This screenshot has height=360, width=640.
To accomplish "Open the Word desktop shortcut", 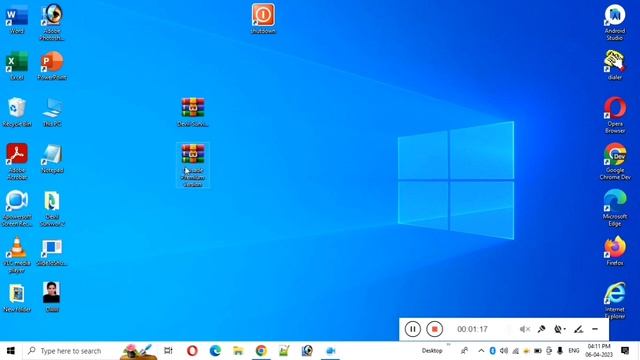I will (x=17, y=19).
